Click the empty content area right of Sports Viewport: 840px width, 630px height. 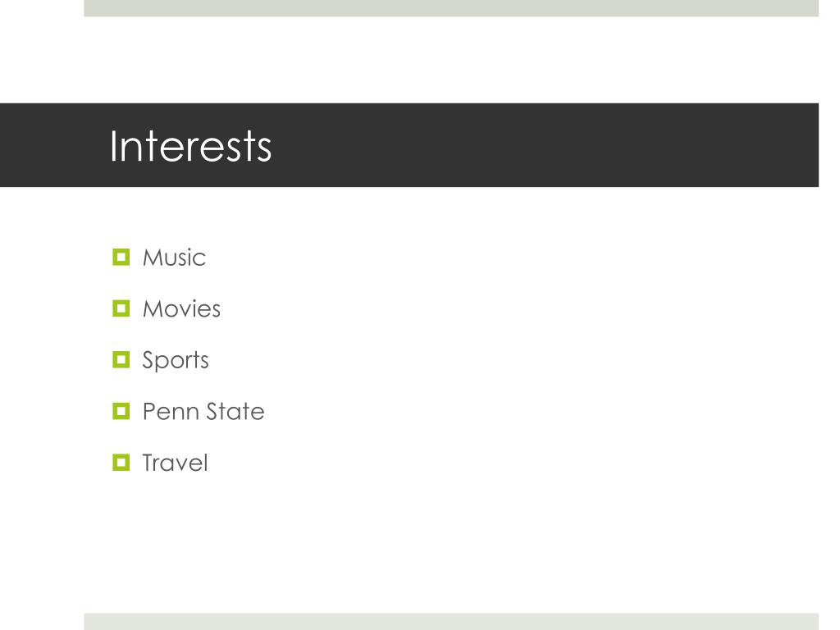[514, 359]
